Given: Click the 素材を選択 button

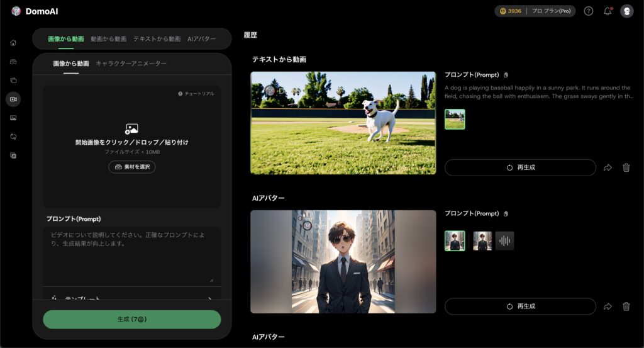Looking at the screenshot, I should [132, 167].
